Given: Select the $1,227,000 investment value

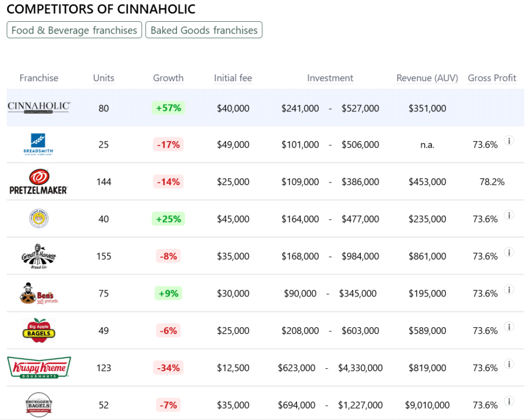Looking at the screenshot, I should [360, 405].
